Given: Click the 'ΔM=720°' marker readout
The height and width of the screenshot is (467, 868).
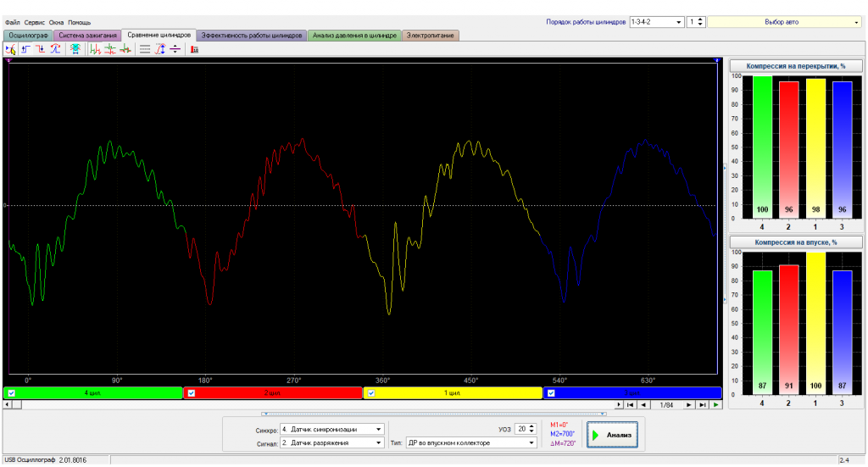Looking at the screenshot, I should coord(563,443).
